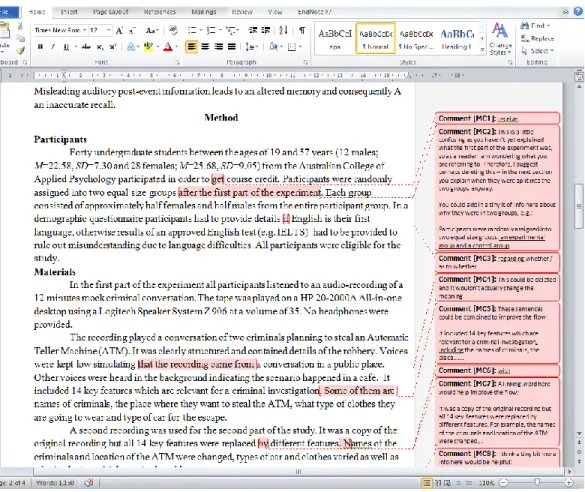Image resolution: width=585 pixels, height=492 pixels.
Task: Switch to the Mailings tab
Action: pos(204,12)
